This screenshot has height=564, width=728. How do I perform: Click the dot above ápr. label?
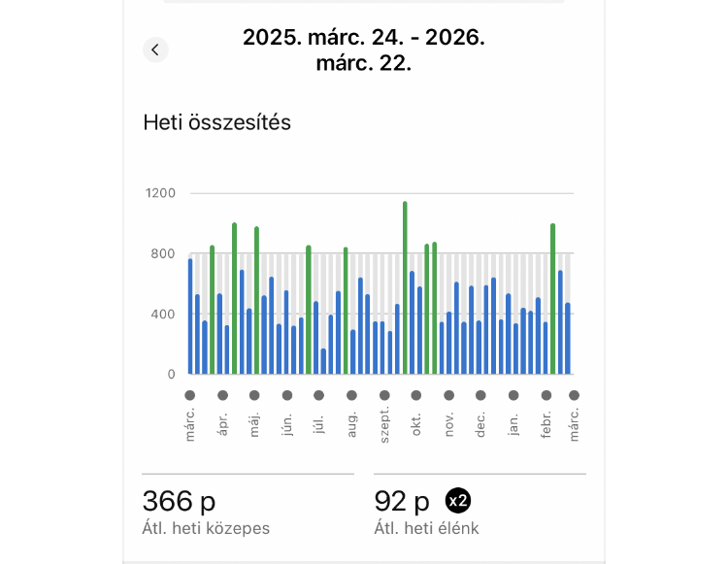click(222, 395)
